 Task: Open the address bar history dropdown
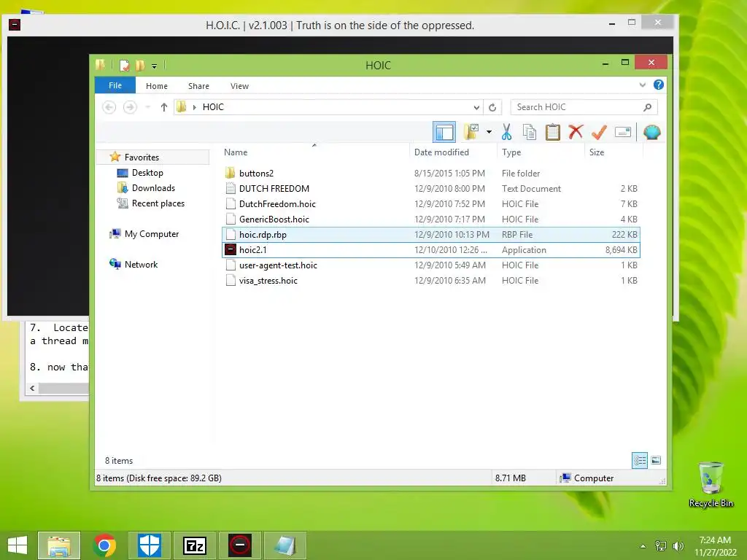tap(476, 107)
